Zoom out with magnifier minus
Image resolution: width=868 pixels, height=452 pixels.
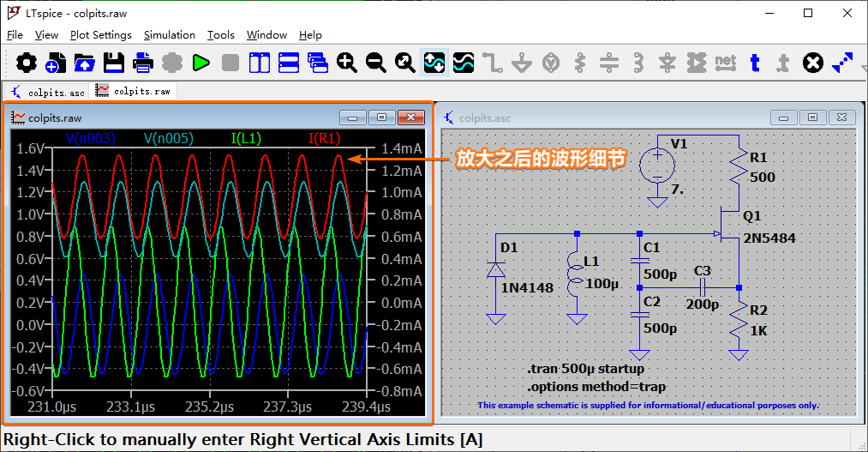(376, 63)
